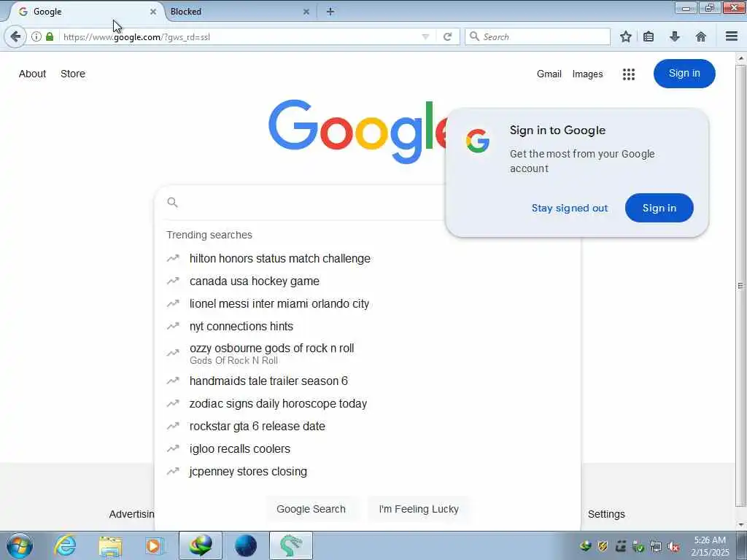Open the About link
This screenshot has height=560, width=747.
click(32, 74)
